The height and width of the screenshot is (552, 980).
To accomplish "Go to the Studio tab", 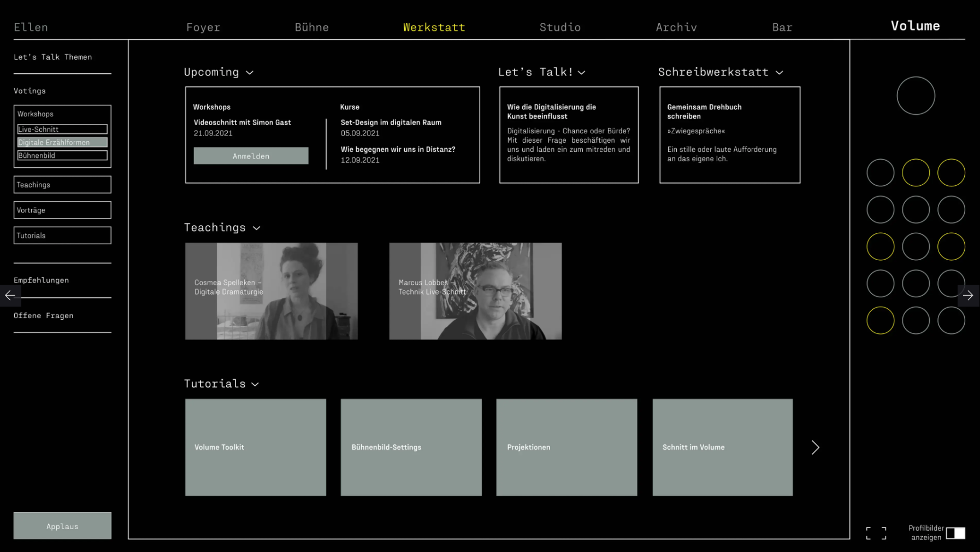I will [x=560, y=27].
